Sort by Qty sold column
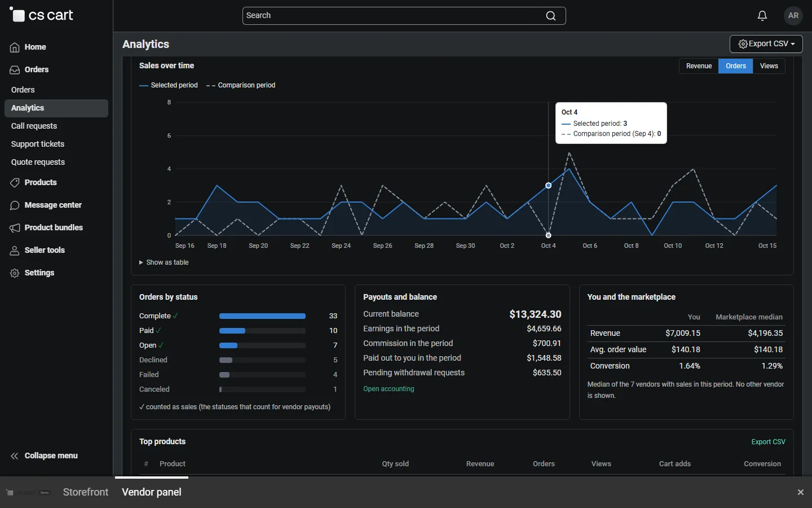Image resolution: width=812 pixels, height=508 pixels. coord(395,464)
